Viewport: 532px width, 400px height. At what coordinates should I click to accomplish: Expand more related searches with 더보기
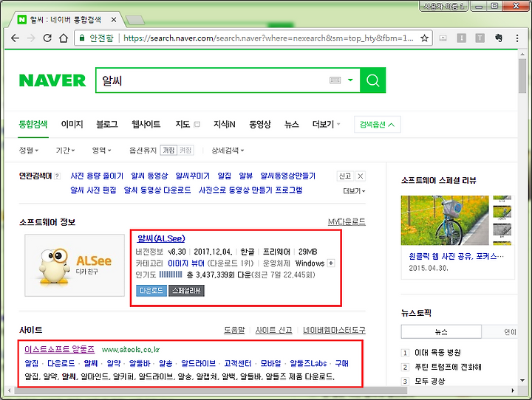point(354,191)
